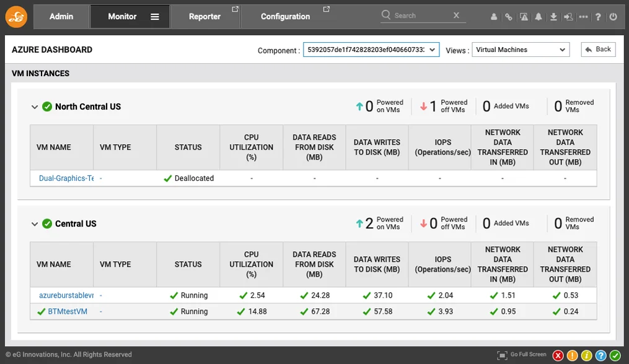Click the red critical X status icon
The height and width of the screenshot is (364, 629).
tap(558, 355)
